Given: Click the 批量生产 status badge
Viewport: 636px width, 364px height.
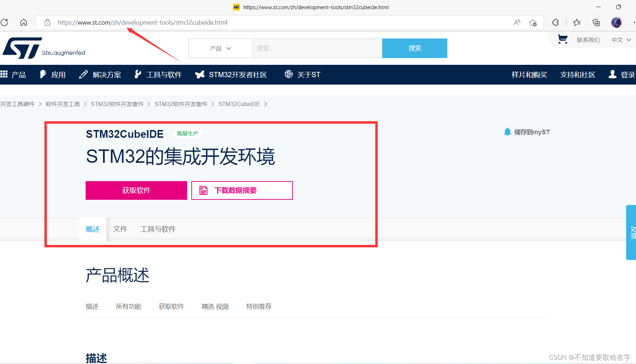Looking at the screenshot, I should [x=187, y=134].
